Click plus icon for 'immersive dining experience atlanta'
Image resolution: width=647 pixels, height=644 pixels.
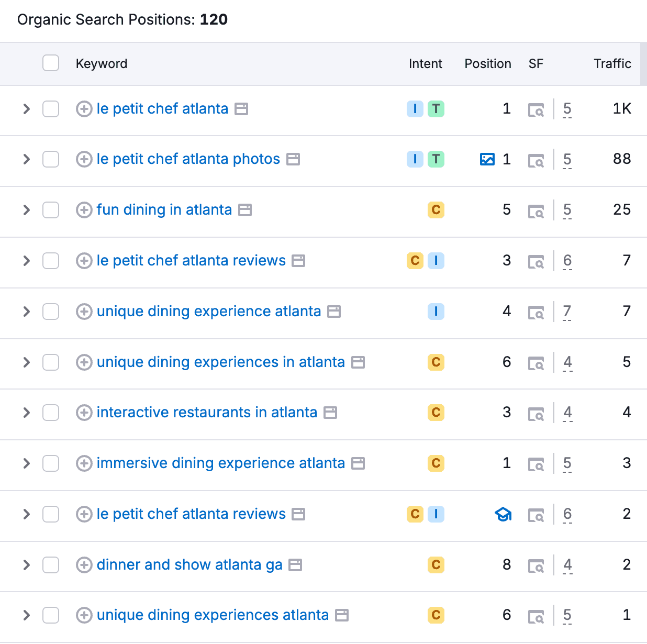84,463
